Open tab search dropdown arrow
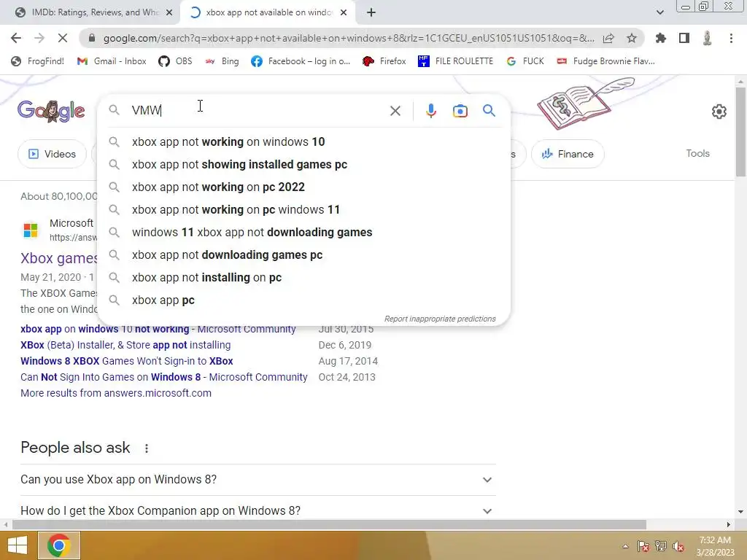This screenshot has width=747, height=560. 659,12
